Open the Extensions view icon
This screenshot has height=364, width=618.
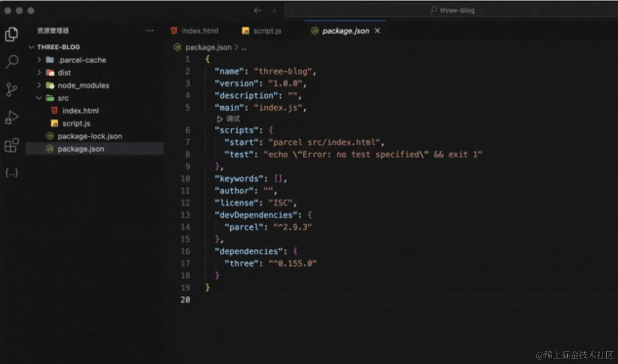[11, 145]
